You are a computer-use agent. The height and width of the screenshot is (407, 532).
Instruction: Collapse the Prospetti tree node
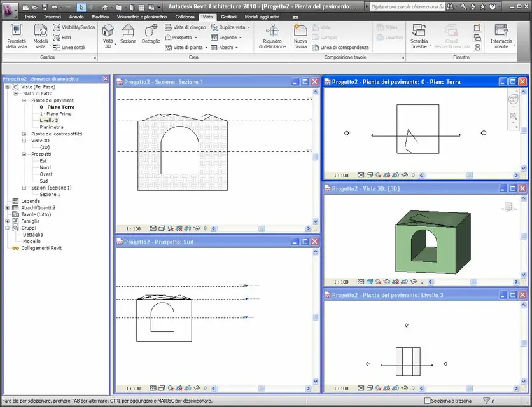(x=25, y=154)
